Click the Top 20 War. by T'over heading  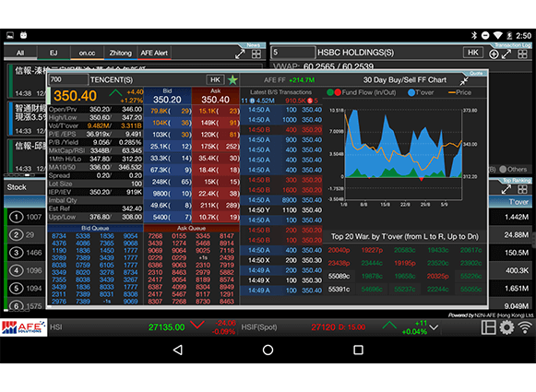[x=405, y=236]
